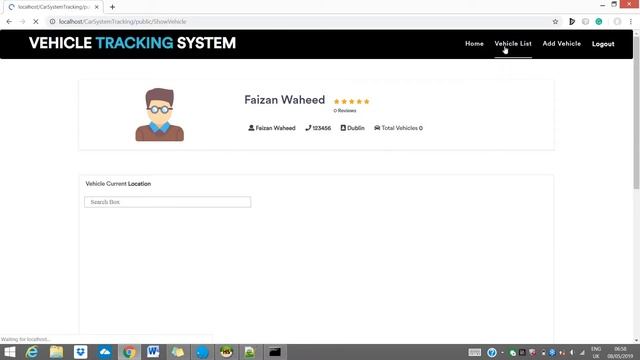Viewport: 640px width, 360px height.
Task: Open the black folder app in taskbar
Action: tap(275, 352)
